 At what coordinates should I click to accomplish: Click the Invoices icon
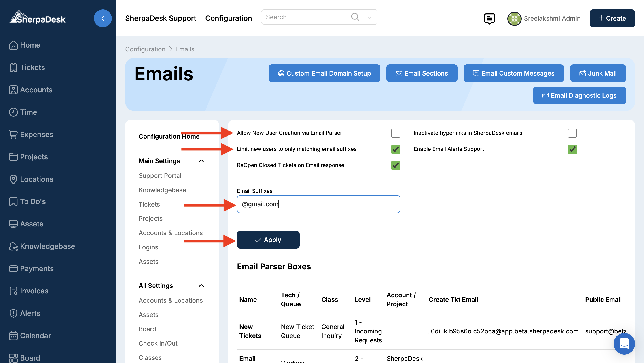13,291
